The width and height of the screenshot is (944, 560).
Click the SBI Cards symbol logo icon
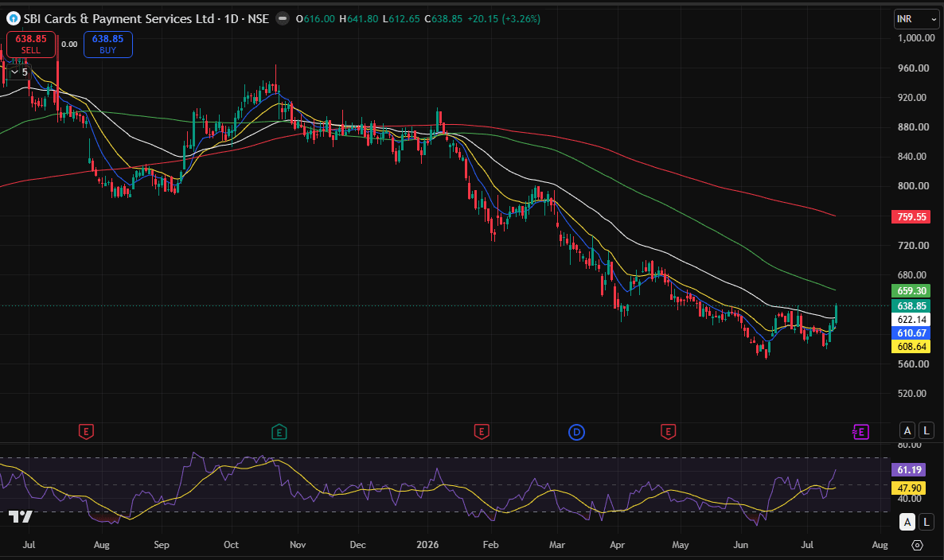tap(14, 18)
